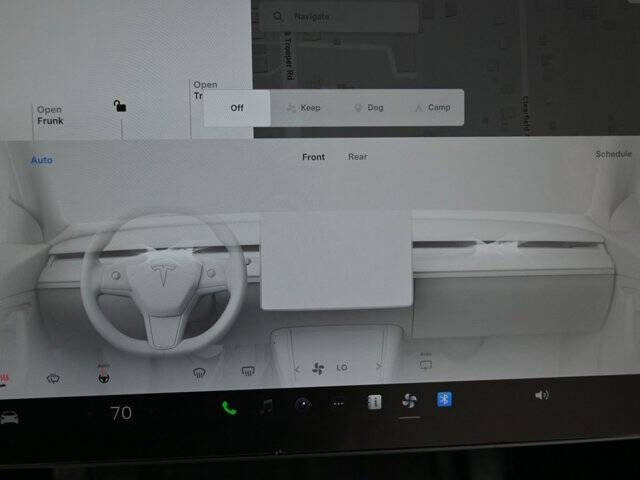Toggle the wiper heater icon
Screen dimensions: 640x480
pos(53,378)
